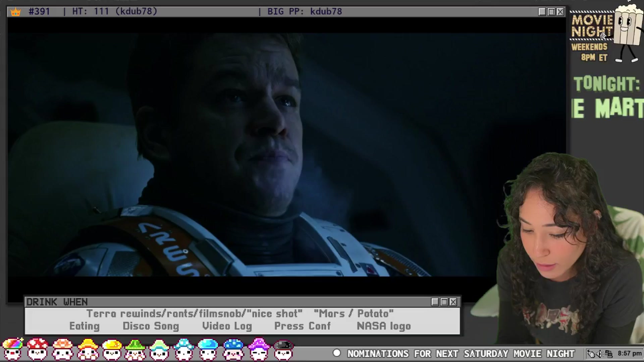
Task: Click the "Video Log" drink rule
Action: 227,326
